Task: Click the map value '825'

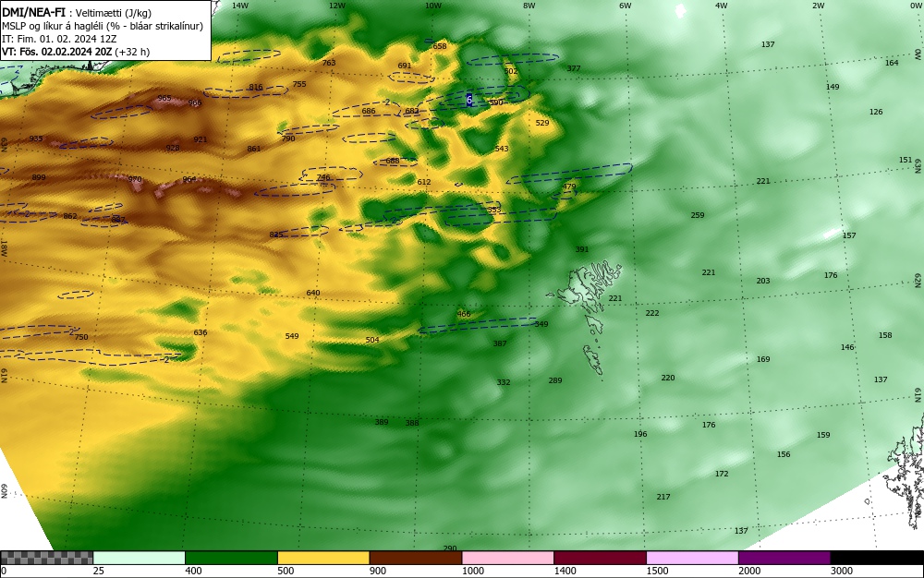Action: pos(275,235)
